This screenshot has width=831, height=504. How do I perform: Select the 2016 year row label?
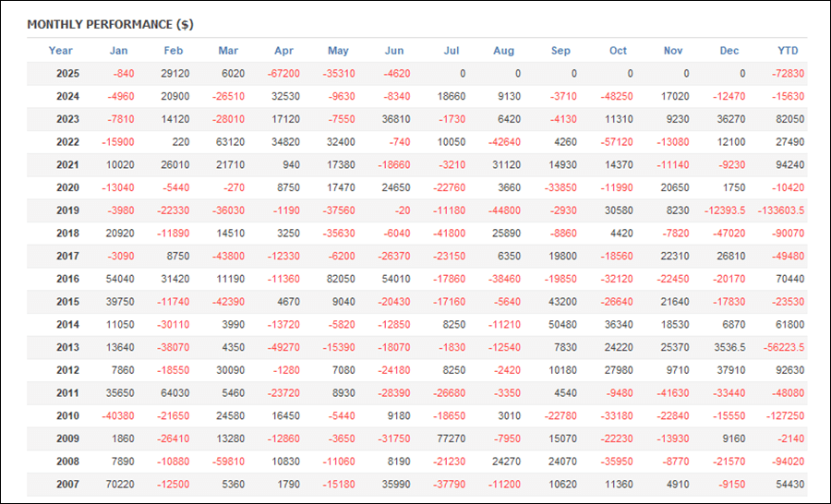[x=67, y=279]
